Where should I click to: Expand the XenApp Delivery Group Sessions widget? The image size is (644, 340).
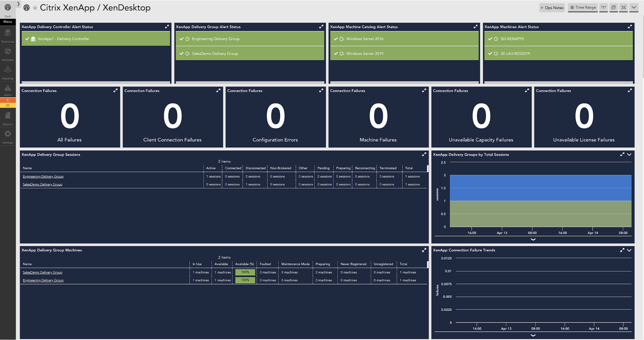(x=424, y=155)
